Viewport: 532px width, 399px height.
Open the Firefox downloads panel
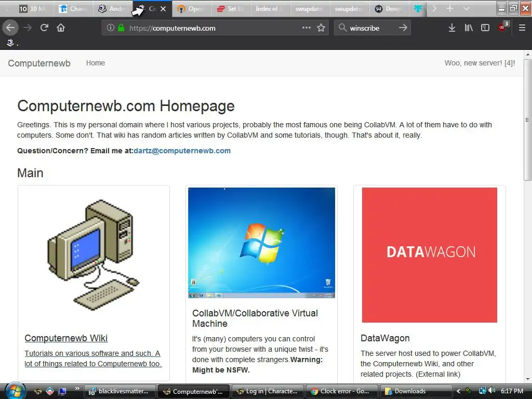click(451, 28)
